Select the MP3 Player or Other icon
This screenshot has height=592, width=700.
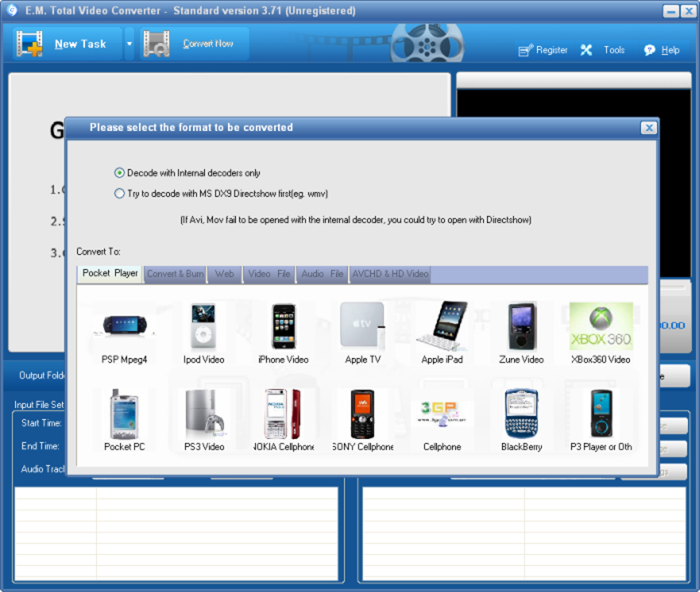601,413
